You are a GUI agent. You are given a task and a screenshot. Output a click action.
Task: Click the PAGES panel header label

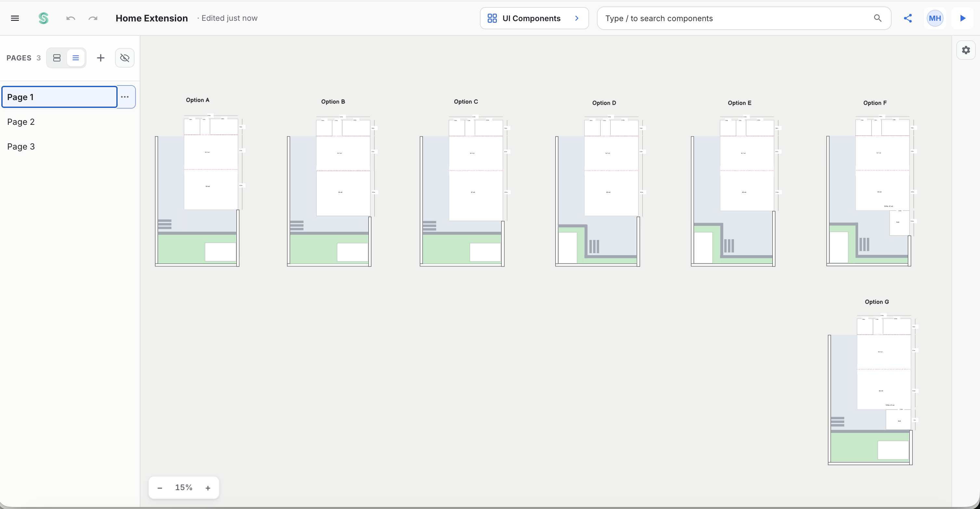click(x=19, y=58)
